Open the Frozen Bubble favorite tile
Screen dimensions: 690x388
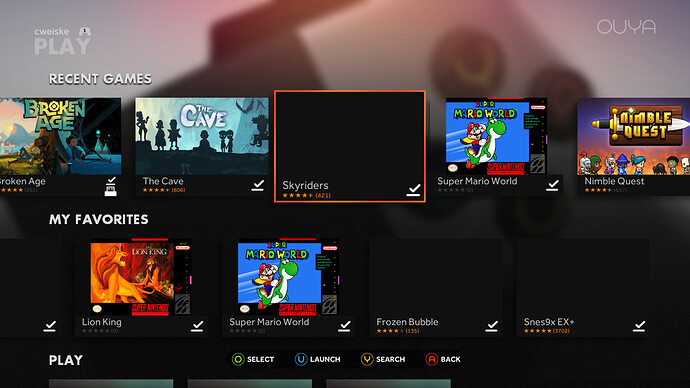pyautogui.click(x=436, y=288)
